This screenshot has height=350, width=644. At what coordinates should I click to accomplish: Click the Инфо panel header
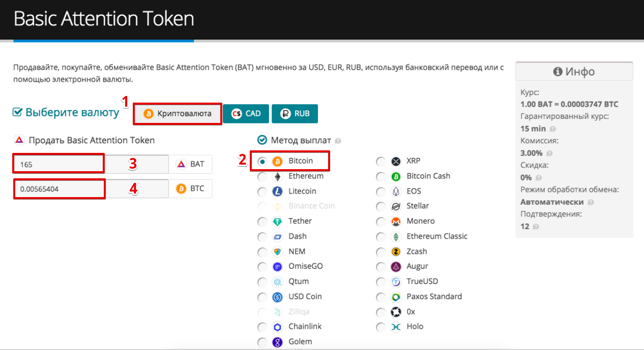click(574, 72)
